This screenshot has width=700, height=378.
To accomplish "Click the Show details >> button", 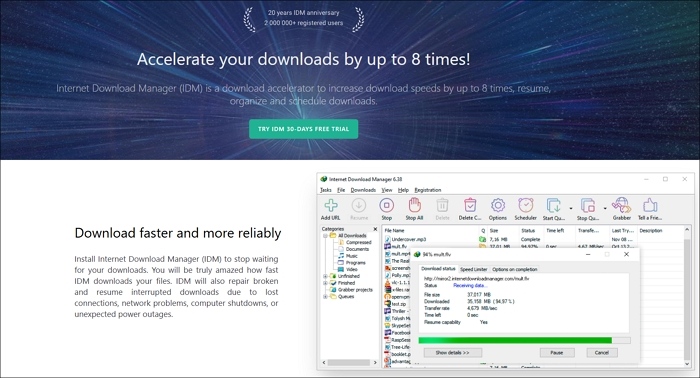I will click(x=452, y=353).
